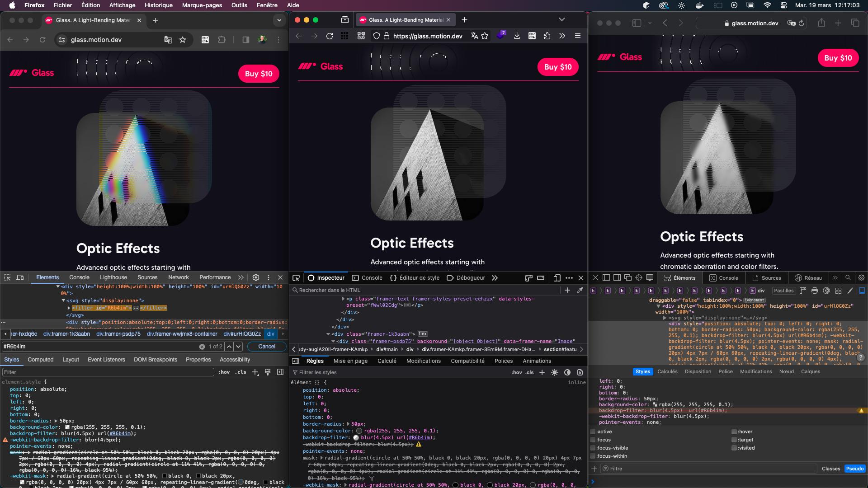Click the print styles icon in Safari Elements toolbar
This screenshot has height=488, width=868.
point(815,291)
